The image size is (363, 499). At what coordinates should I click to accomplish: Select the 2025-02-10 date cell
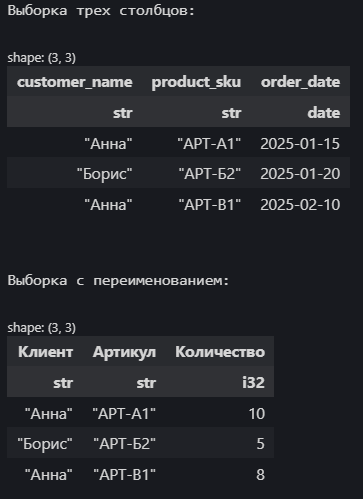pos(300,205)
